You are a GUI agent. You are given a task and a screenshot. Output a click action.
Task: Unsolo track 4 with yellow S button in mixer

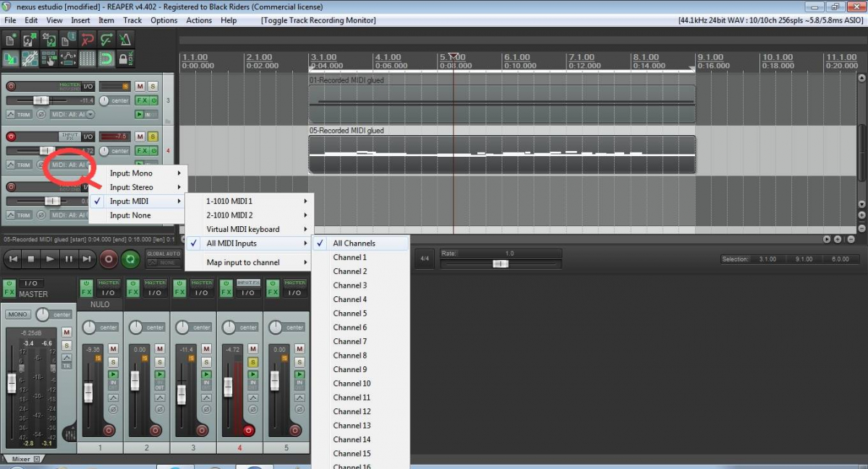tap(252, 361)
